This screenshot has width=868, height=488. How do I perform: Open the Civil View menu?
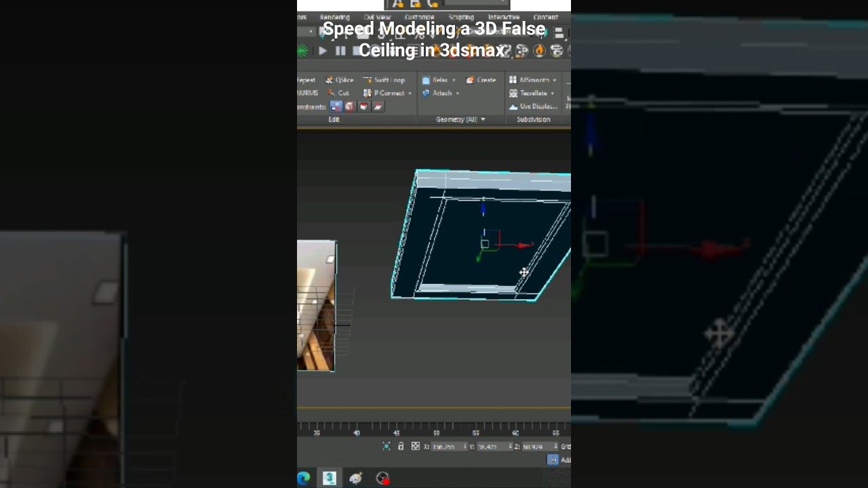click(377, 17)
